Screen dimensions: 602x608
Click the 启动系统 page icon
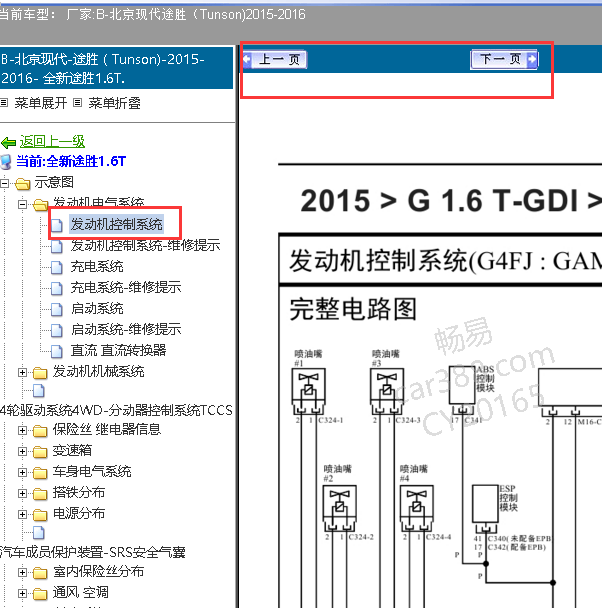pyautogui.click(x=57, y=309)
